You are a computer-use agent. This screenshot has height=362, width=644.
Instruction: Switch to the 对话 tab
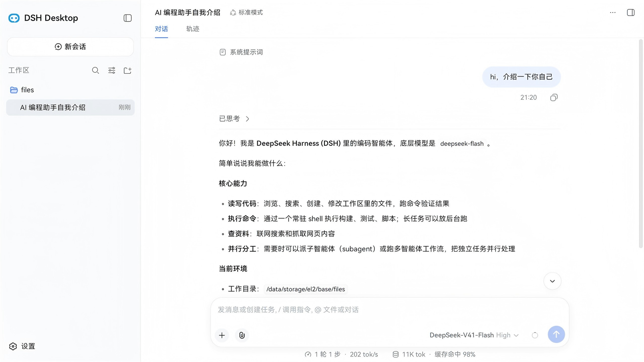(x=161, y=29)
